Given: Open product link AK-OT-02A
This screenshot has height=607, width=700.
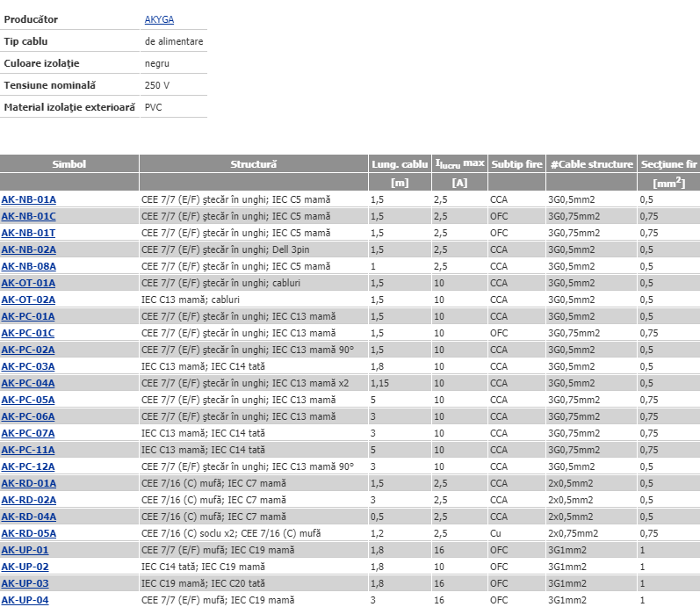Looking at the screenshot, I should 28,300.
